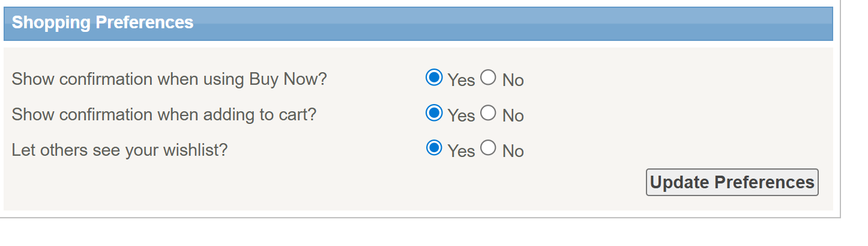Viewport: 868px width, 246px height.
Task: Enable Yes radio for others seeing wishlist
Action: [x=434, y=148]
